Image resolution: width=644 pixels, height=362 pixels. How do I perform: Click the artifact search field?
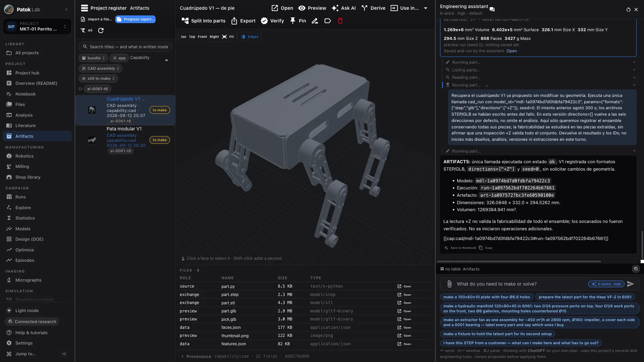(x=125, y=47)
